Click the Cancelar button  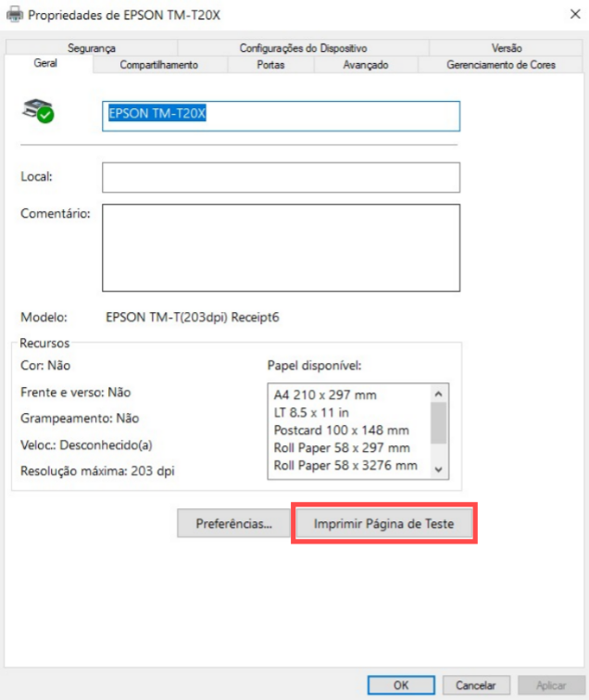tap(476, 685)
